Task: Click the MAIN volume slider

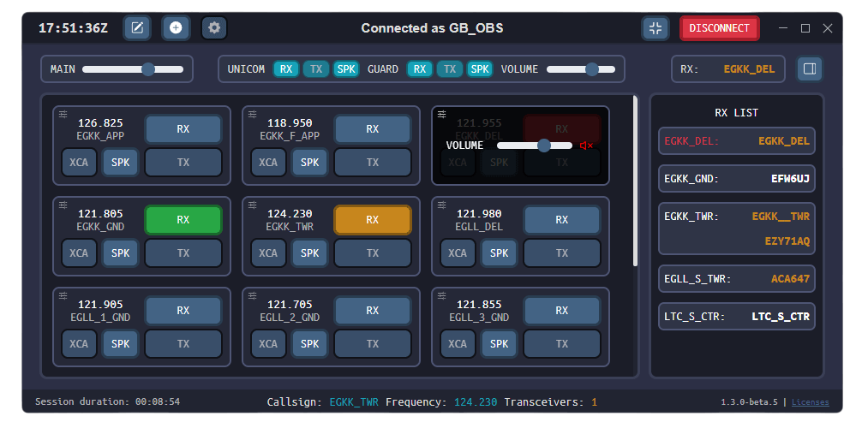Action: (x=133, y=69)
